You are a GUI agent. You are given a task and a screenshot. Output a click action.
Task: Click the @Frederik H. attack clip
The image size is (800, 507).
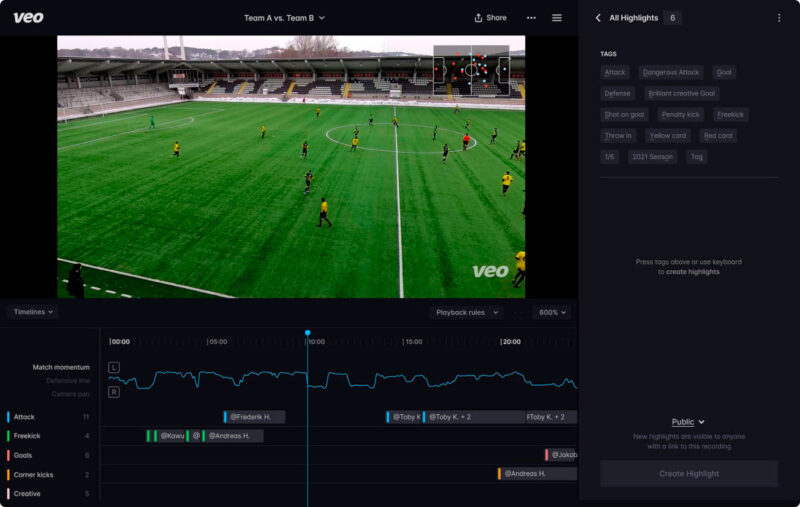(x=255, y=417)
